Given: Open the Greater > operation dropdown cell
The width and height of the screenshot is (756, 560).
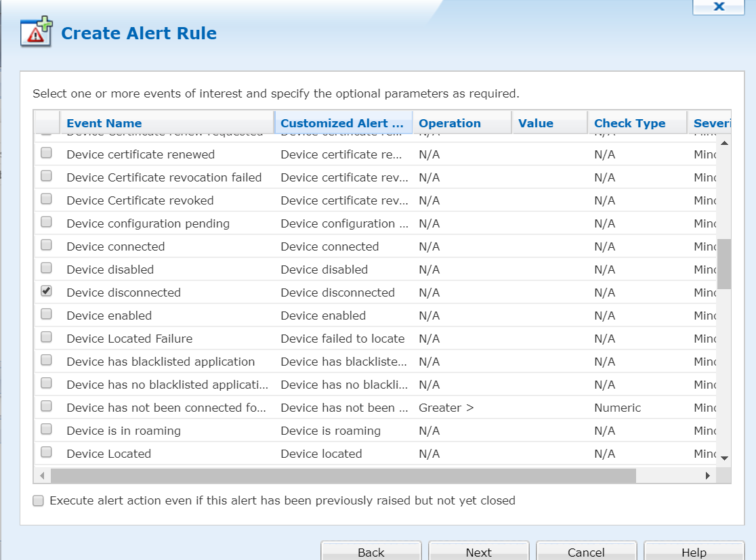Looking at the screenshot, I should (x=461, y=408).
